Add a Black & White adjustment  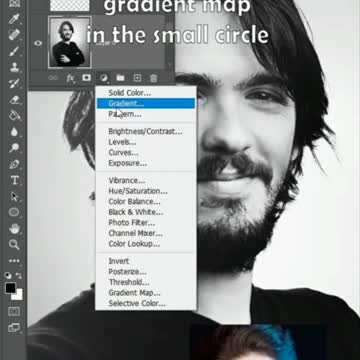pyautogui.click(x=136, y=212)
